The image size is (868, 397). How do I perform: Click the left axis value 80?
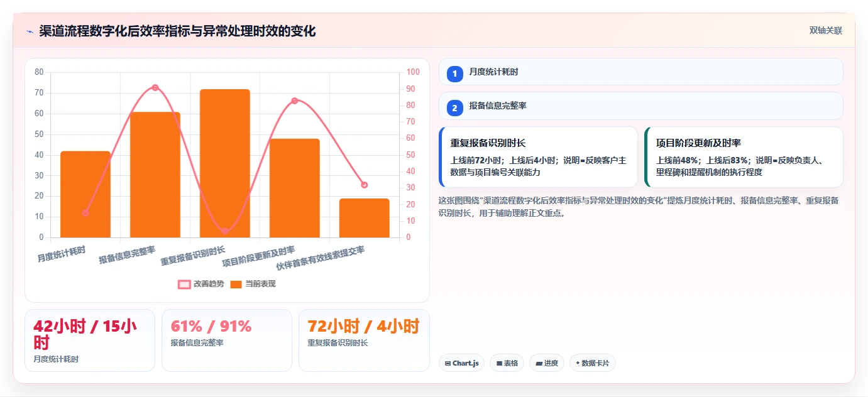point(39,72)
